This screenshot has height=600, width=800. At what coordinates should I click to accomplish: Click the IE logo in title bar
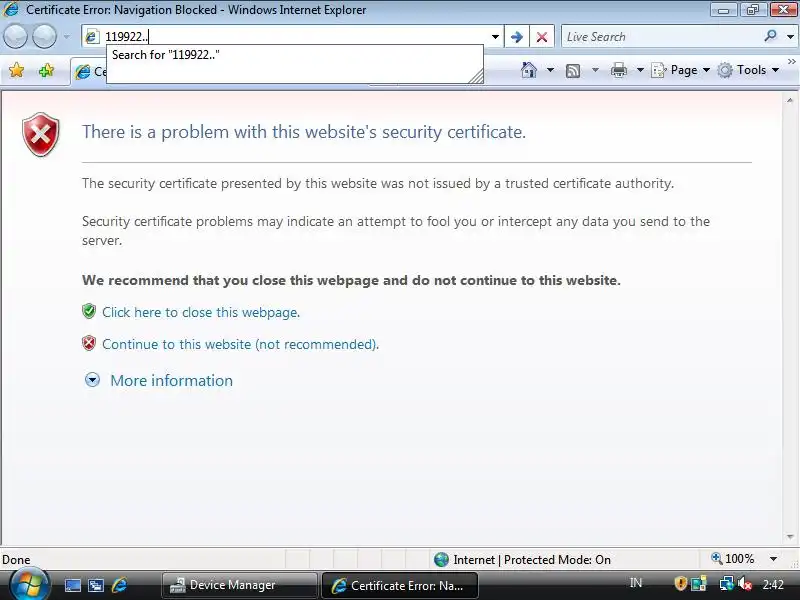(x=11, y=9)
